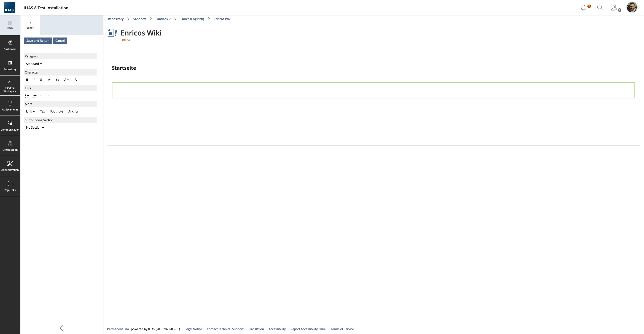
Task: Insert a bulleted list
Action: (27, 96)
